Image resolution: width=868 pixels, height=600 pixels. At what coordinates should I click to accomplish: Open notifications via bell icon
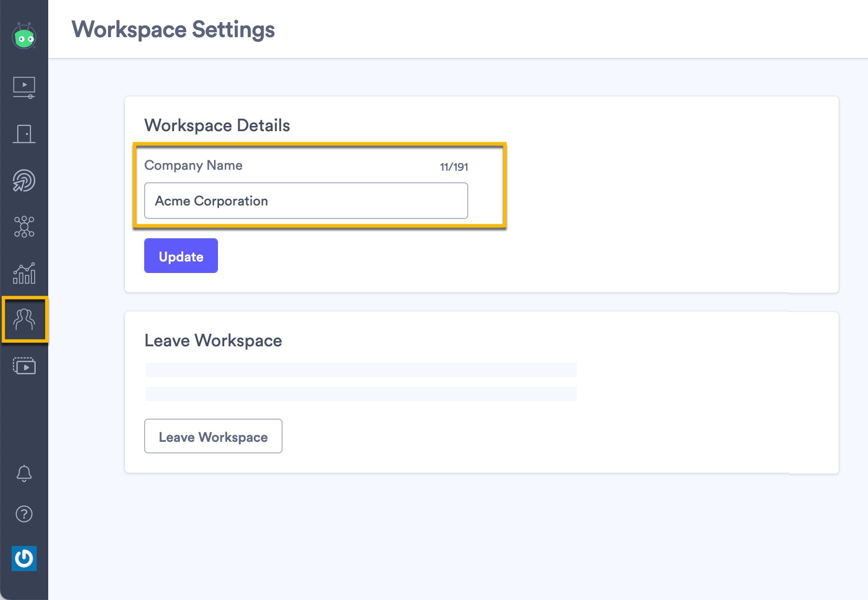tap(24, 473)
